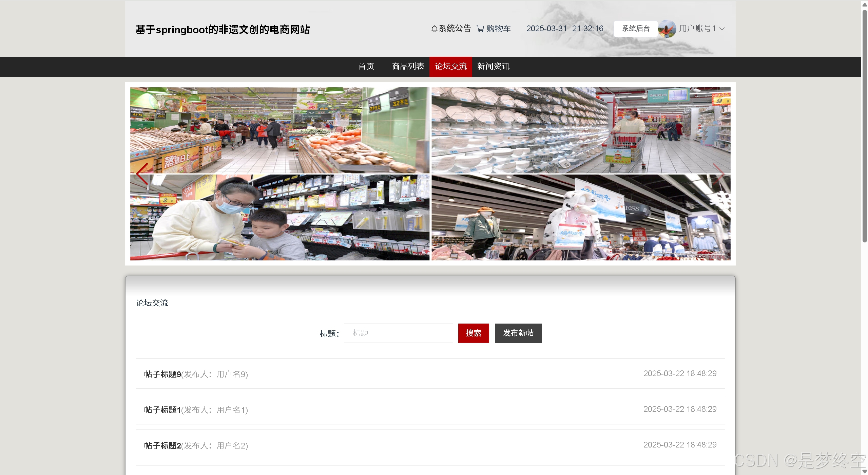Go to next carousel slide arrow
The image size is (868, 475).
pyautogui.click(x=718, y=174)
